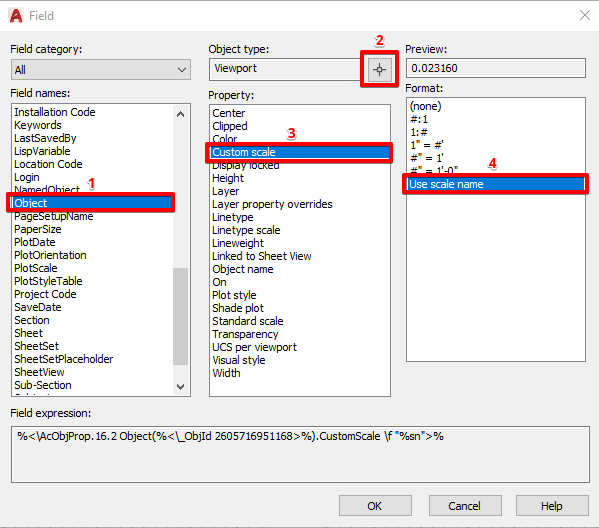Select Installation Code field name

55,112
